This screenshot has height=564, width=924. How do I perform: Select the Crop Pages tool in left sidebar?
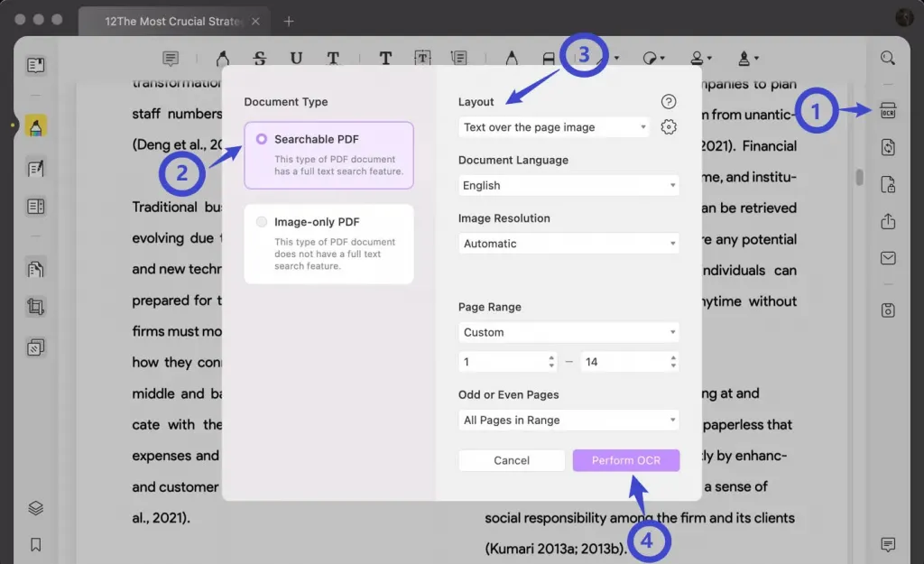[35, 307]
